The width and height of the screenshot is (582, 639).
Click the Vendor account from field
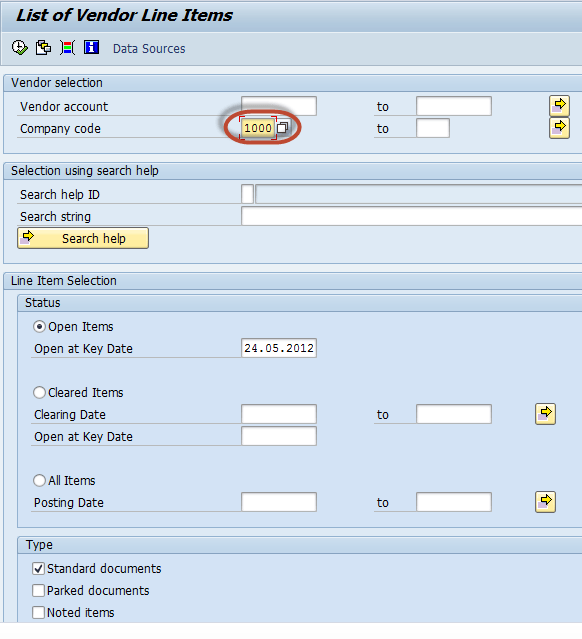click(279, 106)
